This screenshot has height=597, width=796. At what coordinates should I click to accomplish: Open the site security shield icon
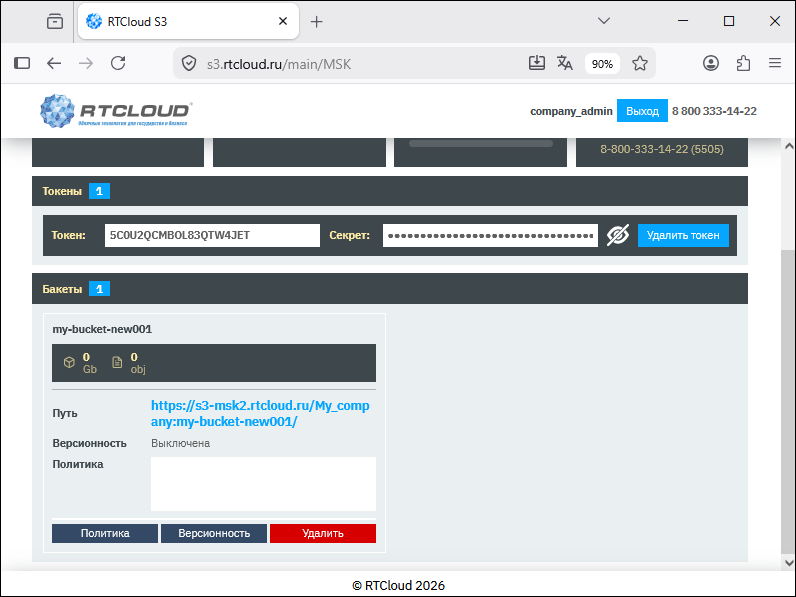click(x=189, y=63)
